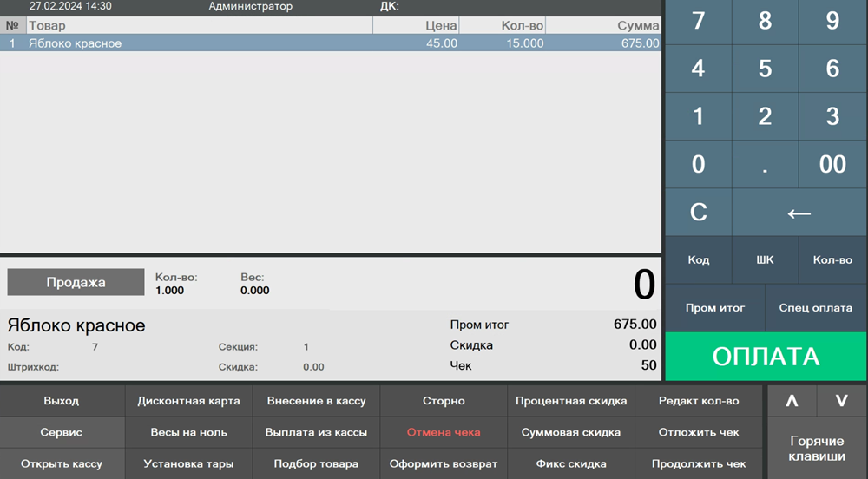
Task: Click the Кол-во value 1.000
Action: tap(169, 291)
